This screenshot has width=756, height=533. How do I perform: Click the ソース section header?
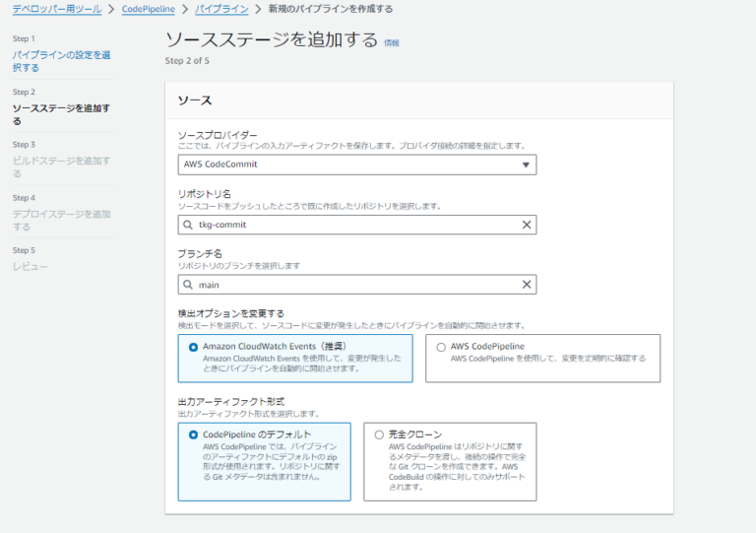coord(195,100)
